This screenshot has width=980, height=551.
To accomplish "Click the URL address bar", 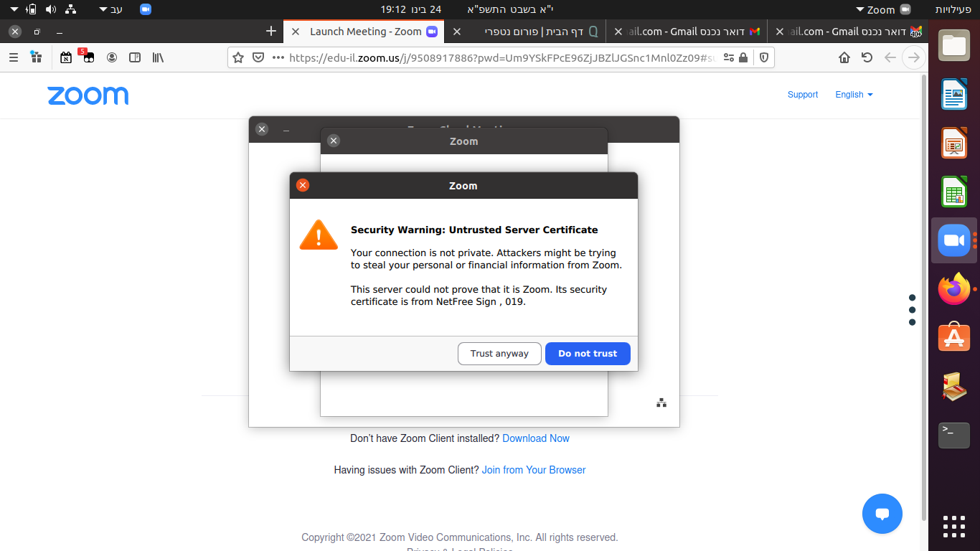I will point(495,57).
